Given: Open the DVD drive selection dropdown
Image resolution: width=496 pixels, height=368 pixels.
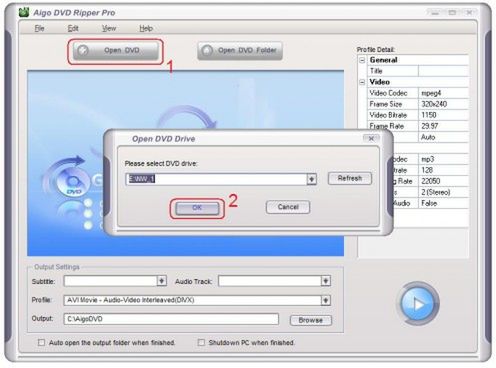Looking at the screenshot, I should tap(311, 179).
